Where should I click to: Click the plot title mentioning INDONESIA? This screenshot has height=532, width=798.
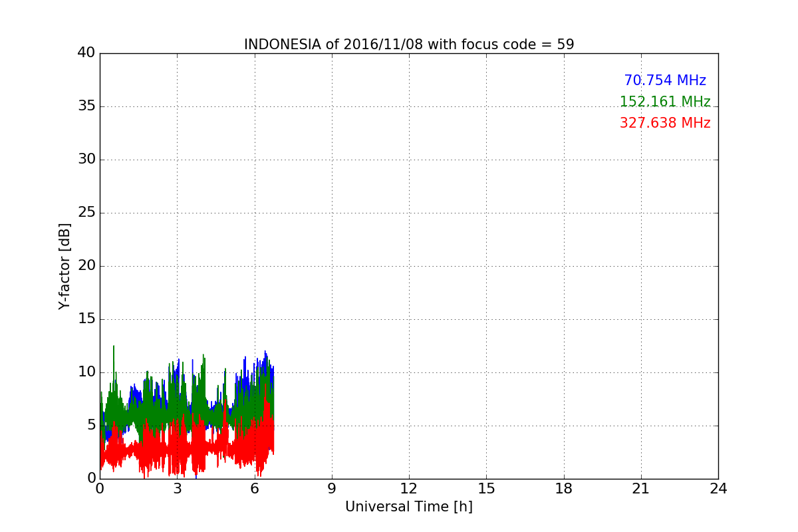pyautogui.click(x=409, y=45)
